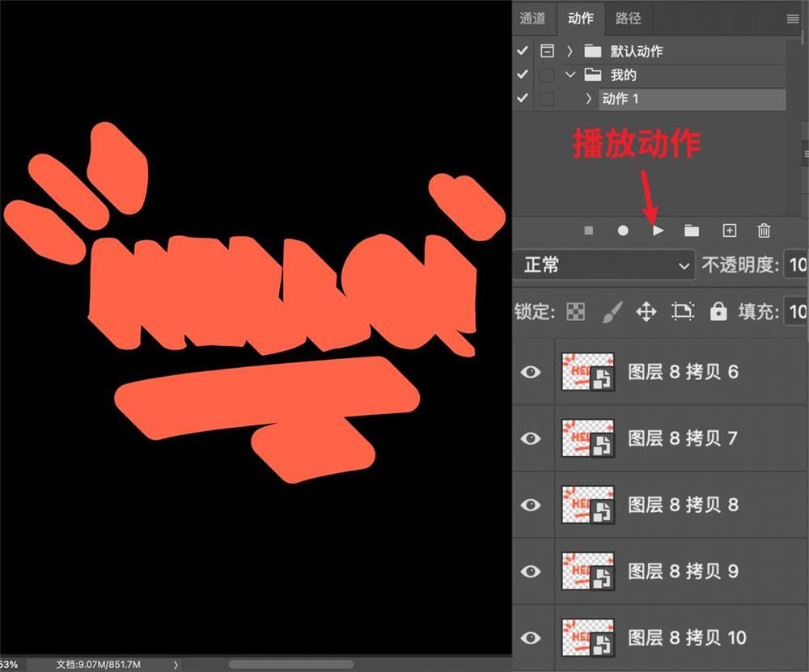Toggle dialog box for 默认动作
This screenshot has width=809, height=672.
[x=547, y=51]
